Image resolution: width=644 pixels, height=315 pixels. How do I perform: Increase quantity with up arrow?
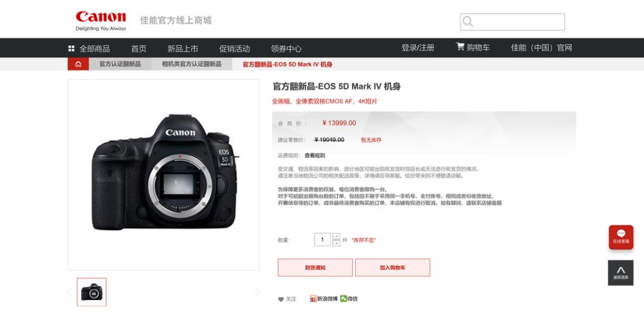(x=336, y=236)
